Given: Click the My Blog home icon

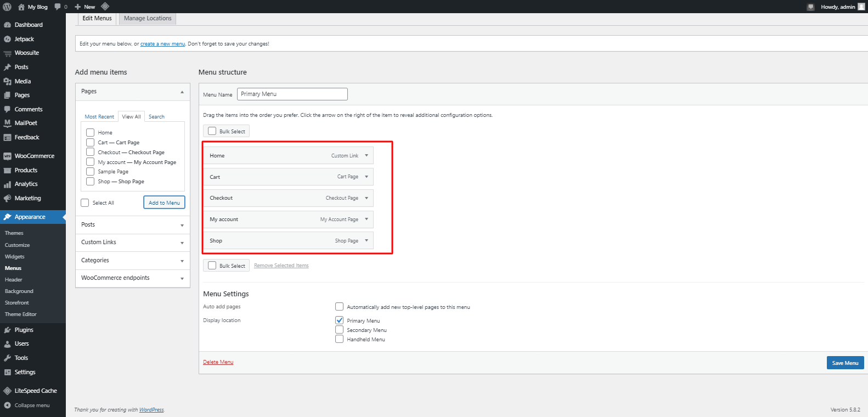Looking at the screenshot, I should (x=21, y=7).
